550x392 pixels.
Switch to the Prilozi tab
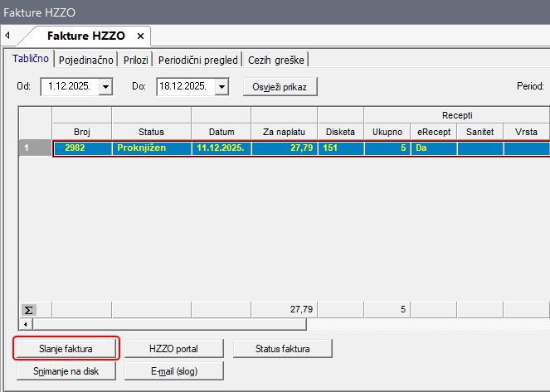tap(136, 60)
